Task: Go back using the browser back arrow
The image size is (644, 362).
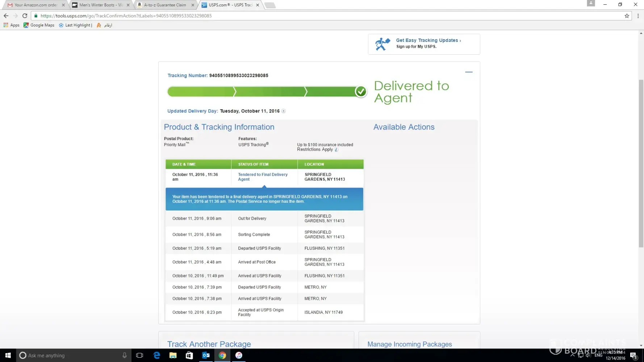Action: pos(6,16)
